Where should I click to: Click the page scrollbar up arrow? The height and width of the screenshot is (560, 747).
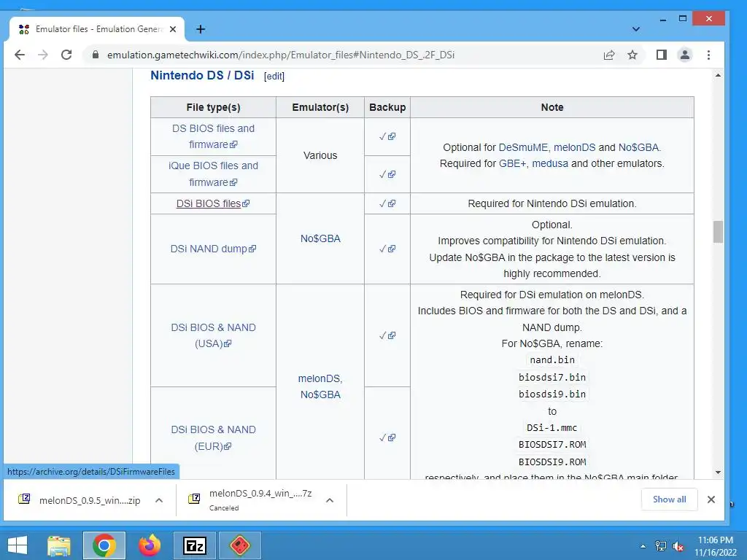tap(718, 75)
